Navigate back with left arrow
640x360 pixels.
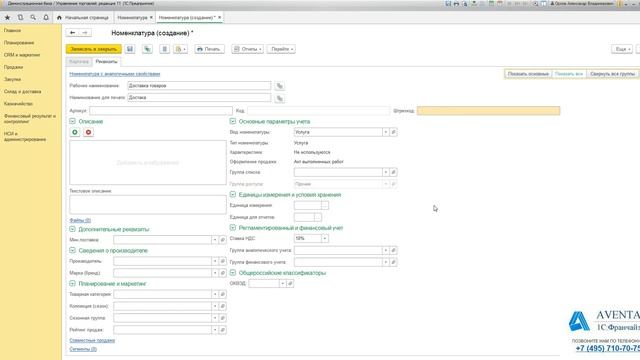click(x=72, y=33)
